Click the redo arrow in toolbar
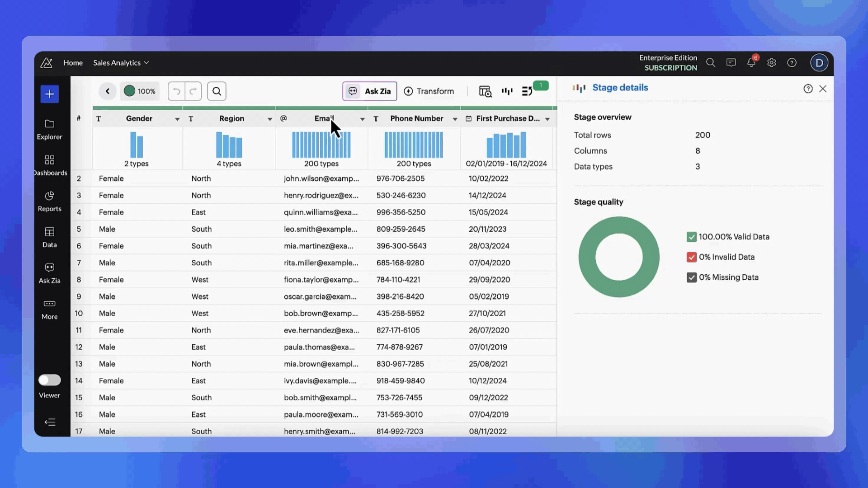 193,91
